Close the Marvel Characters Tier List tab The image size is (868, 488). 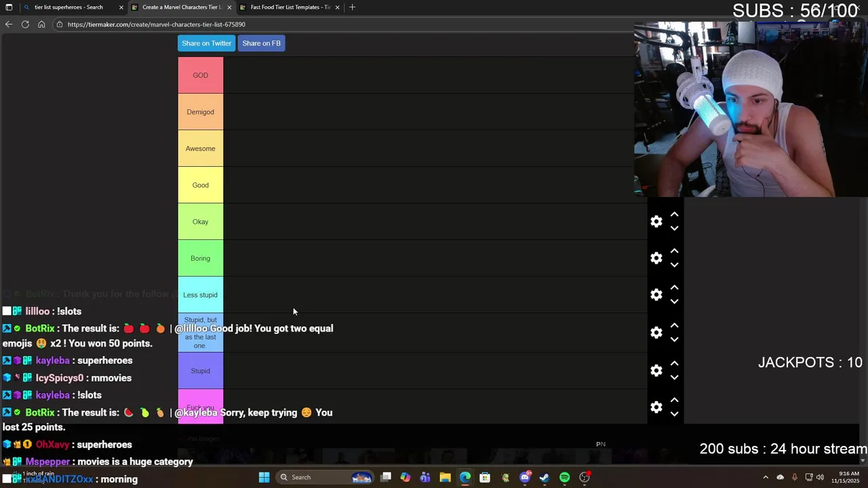229,7
